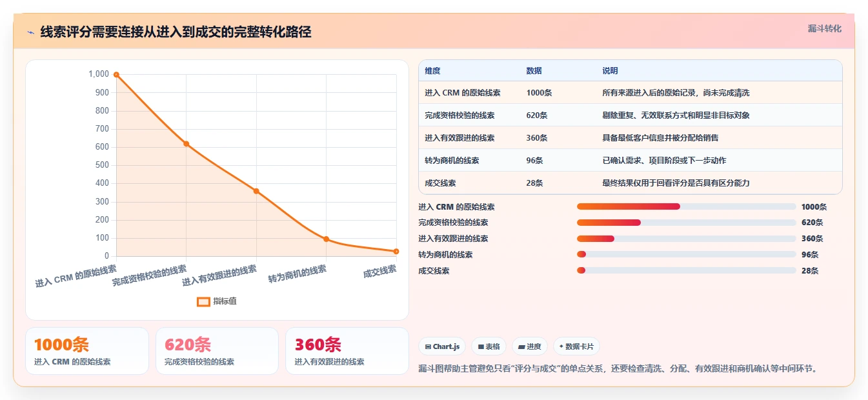Click the chart data point near 96
868x400 pixels.
pyautogui.click(x=326, y=239)
